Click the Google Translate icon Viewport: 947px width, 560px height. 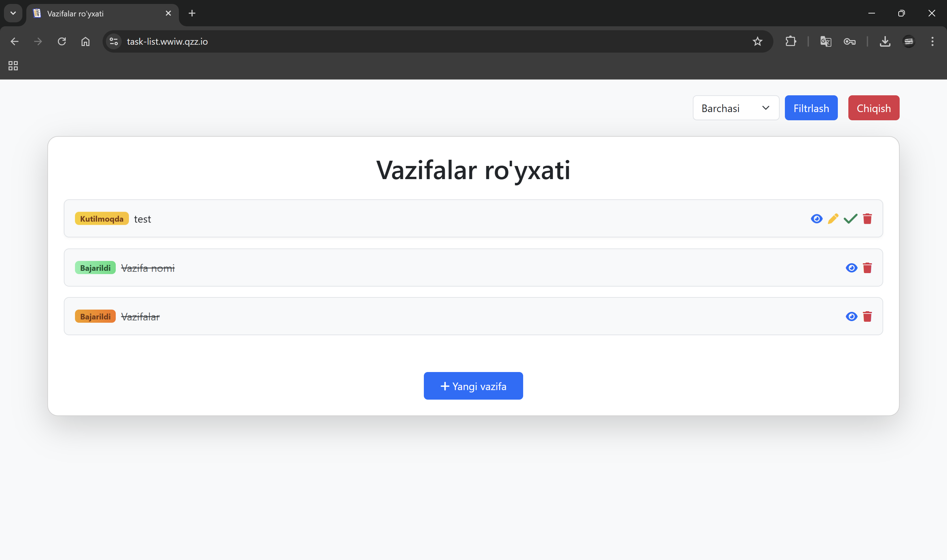(825, 41)
